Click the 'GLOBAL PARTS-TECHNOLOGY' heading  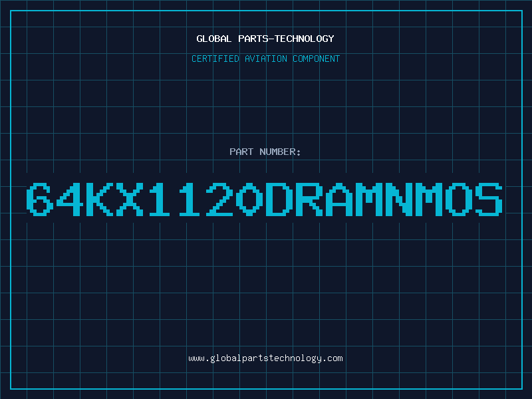point(265,39)
